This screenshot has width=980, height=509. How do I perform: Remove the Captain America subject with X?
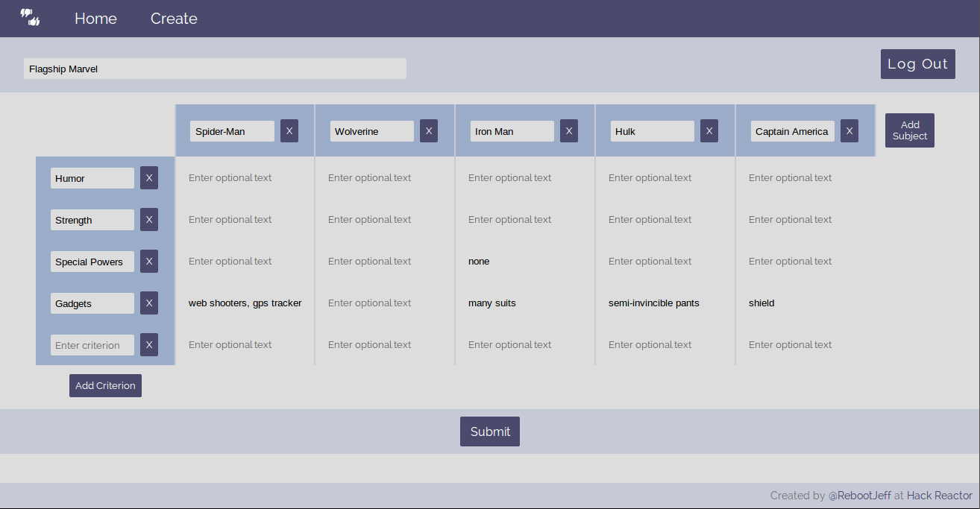click(x=849, y=130)
